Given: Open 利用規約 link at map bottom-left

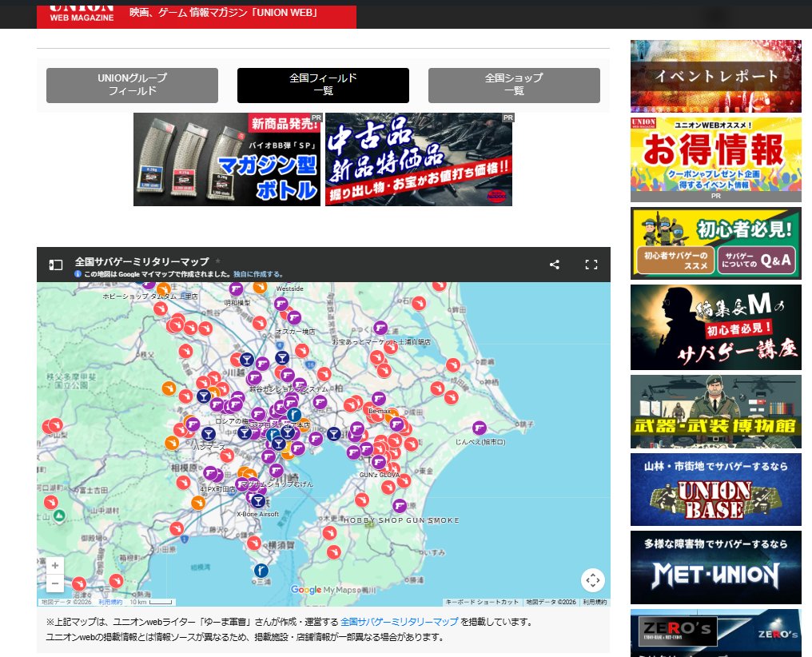Looking at the screenshot, I should pyautogui.click(x=110, y=602).
